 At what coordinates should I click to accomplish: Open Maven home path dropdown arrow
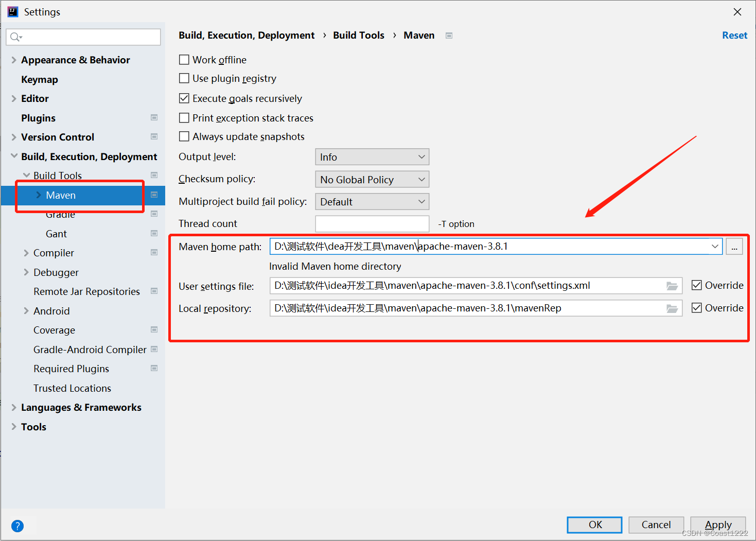715,247
